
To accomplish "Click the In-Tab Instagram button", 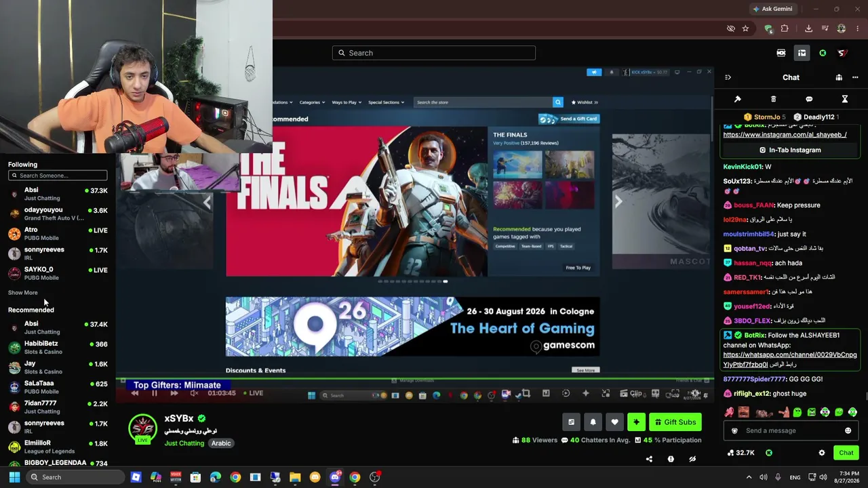I will coord(791,150).
